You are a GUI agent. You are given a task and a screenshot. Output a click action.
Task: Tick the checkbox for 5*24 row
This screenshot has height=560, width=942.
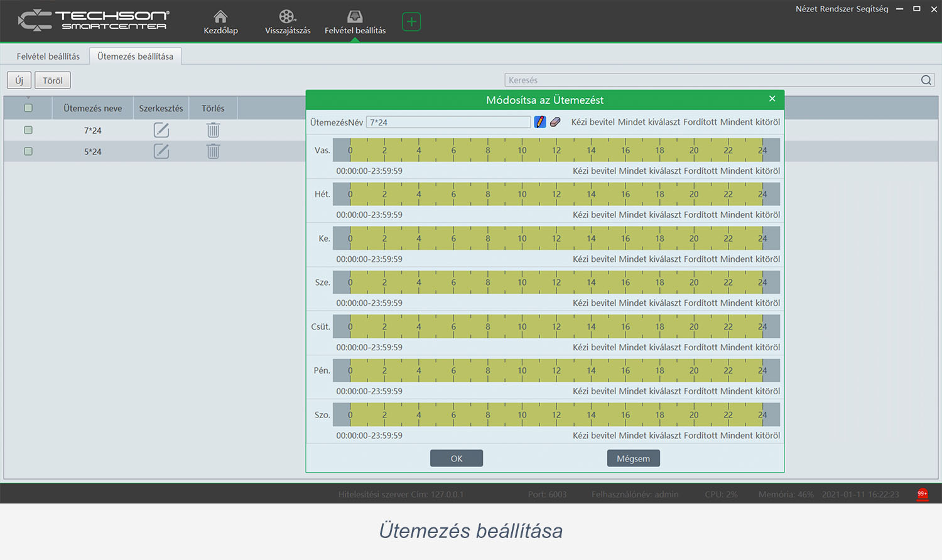28,151
